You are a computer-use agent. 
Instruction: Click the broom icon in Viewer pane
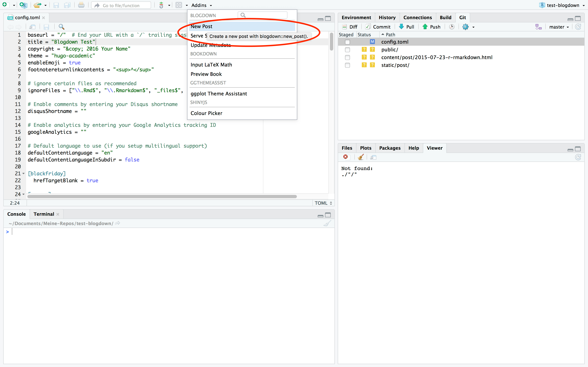tap(361, 157)
